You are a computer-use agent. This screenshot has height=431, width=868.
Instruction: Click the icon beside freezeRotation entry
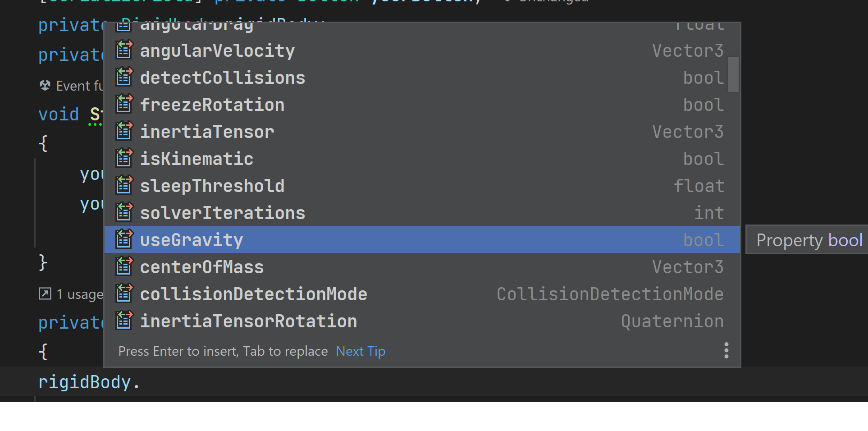[x=124, y=104]
